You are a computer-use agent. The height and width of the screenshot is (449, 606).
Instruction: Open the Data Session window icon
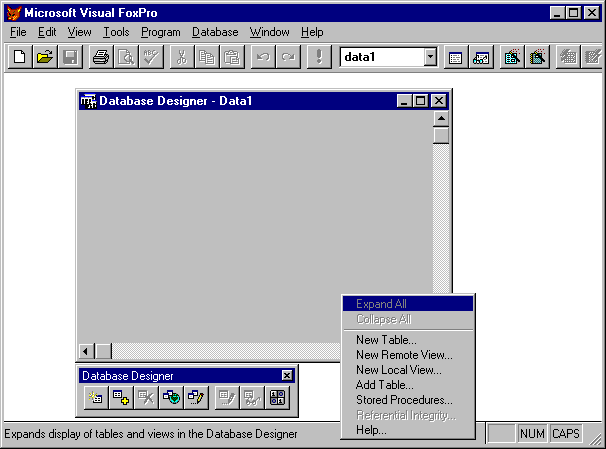(481, 57)
